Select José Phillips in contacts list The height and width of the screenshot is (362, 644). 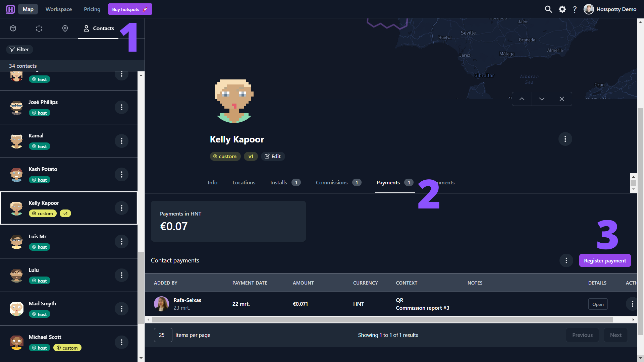pos(69,107)
